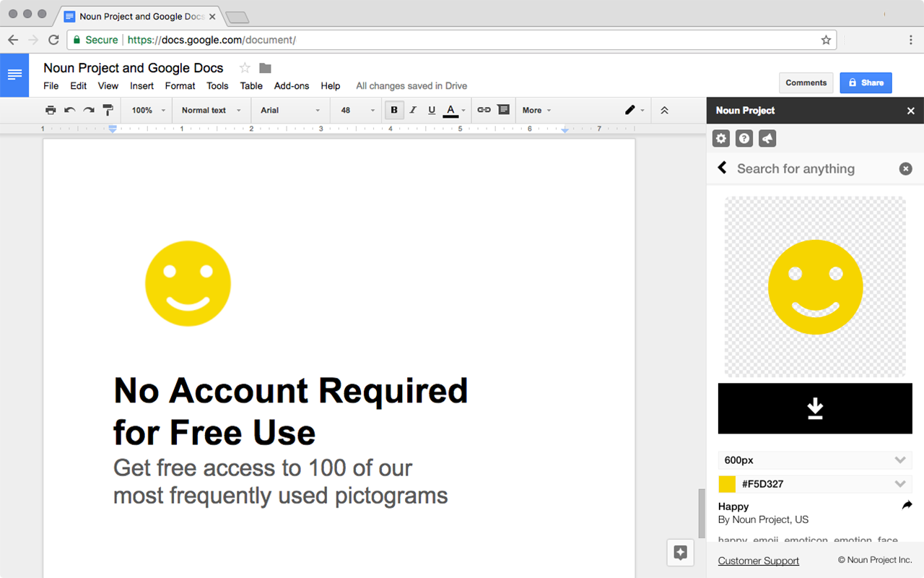The height and width of the screenshot is (578, 924).
Task: Open a new browser tab
Action: 237,17
